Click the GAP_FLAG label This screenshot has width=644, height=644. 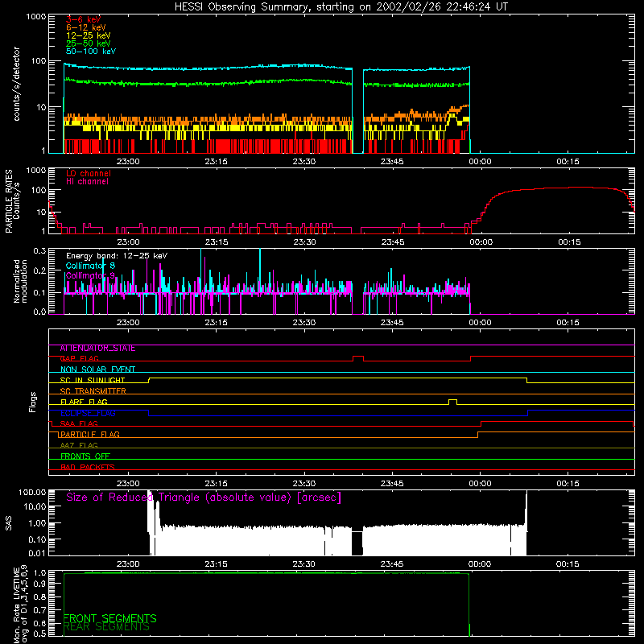coord(79,359)
